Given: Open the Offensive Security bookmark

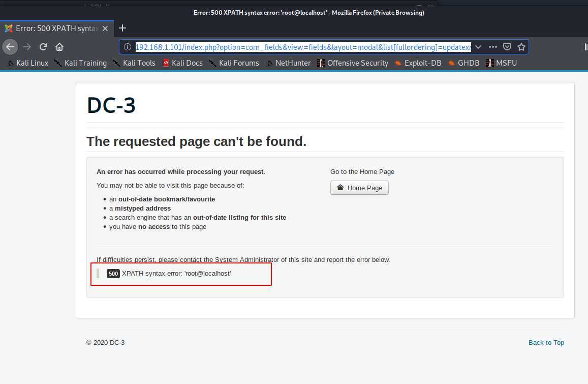Looking at the screenshot, I should click(x=353, y=63).
